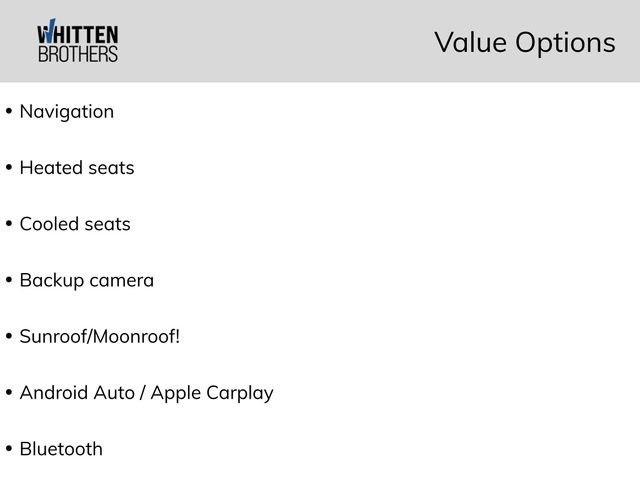The image size is (640, 480).
Task: Select the "Sunroof/Moonroof!" list item text
Action: click(99, 336)
